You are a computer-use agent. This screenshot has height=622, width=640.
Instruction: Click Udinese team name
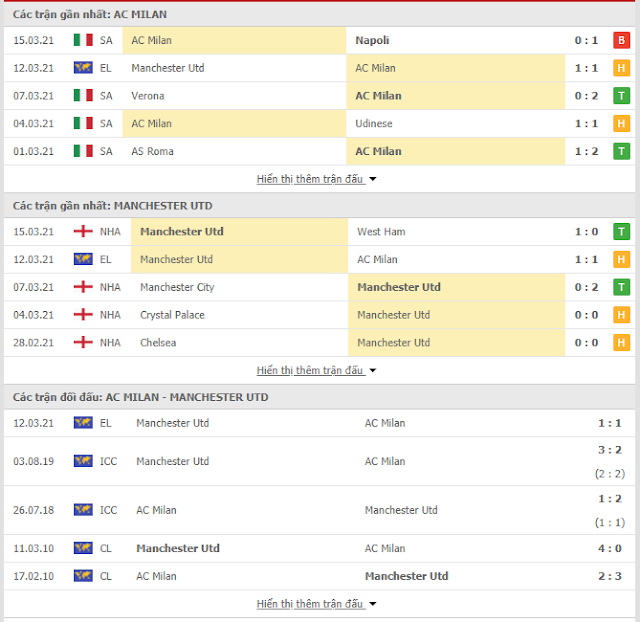374,124
